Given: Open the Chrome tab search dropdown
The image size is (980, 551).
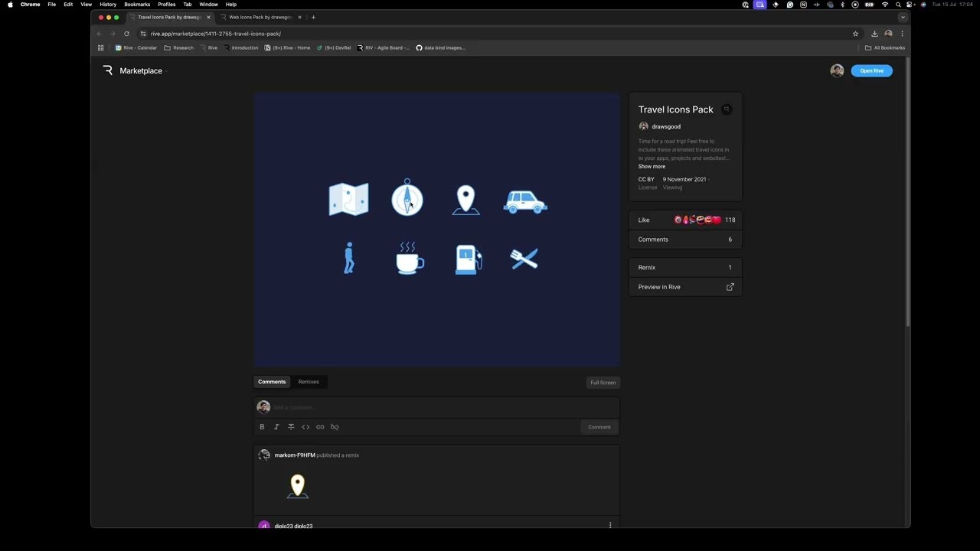Looking at the screenshot, I should (903, 17).
